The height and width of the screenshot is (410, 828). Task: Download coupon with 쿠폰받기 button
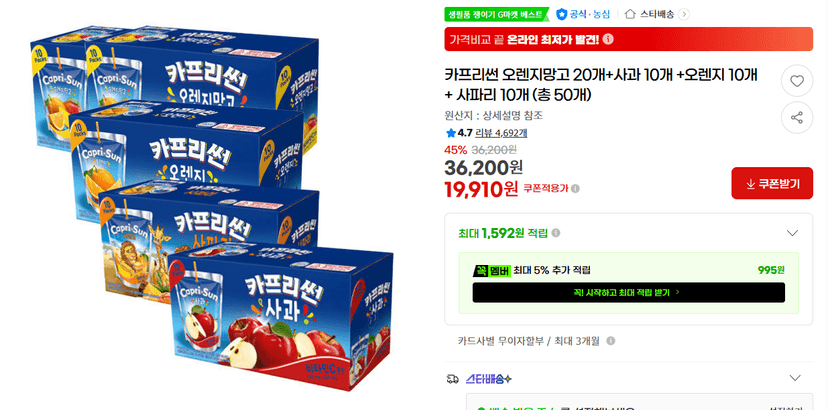pyautogui.click(x=772, y=183)
